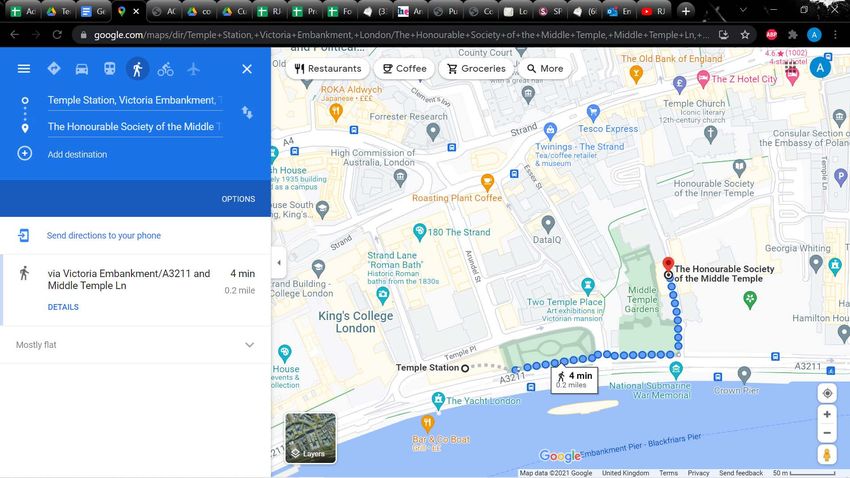The image size is (850, 478).
Task: Select best travel mode icon
Action: tap(54, 69)
